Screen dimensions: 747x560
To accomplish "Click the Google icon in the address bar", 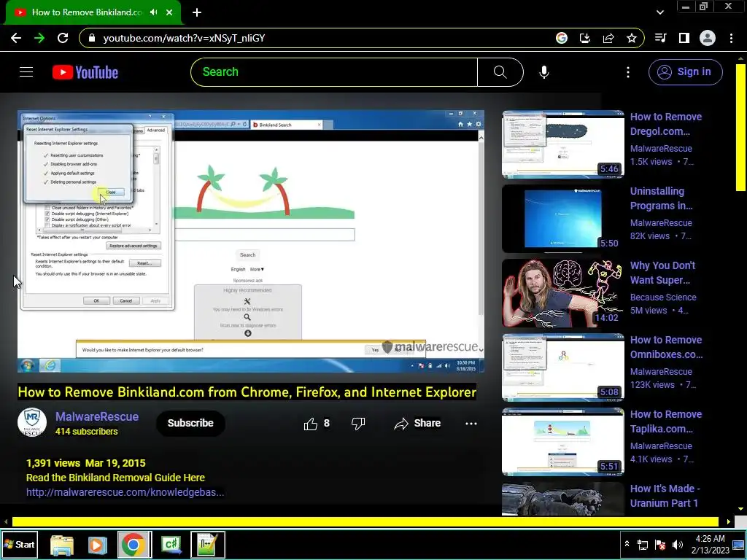I will pyautogui.click(x=562, y=38).
